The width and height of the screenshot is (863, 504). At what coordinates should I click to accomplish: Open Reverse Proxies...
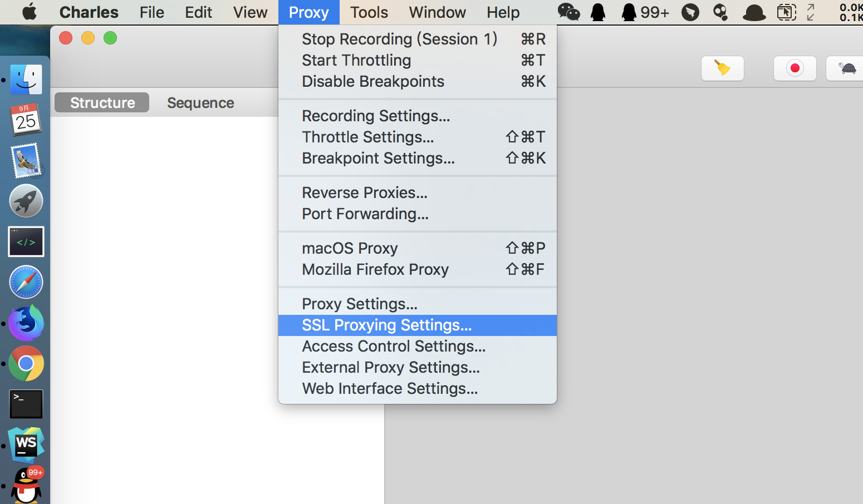[418, 192]
